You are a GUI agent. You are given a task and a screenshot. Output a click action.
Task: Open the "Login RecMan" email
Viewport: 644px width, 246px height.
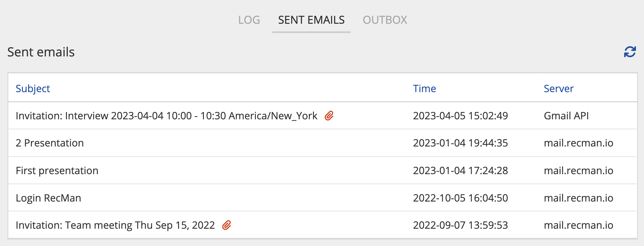(48, 198)
